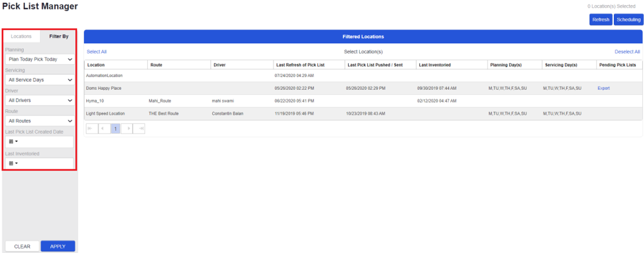Click the Select All link

pos(96,52)
